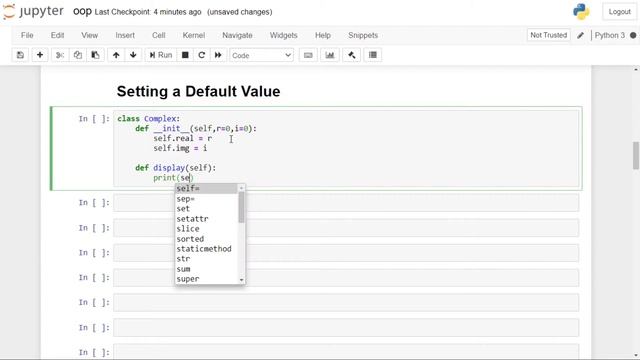Paste cells below icon

coord(95,55)
